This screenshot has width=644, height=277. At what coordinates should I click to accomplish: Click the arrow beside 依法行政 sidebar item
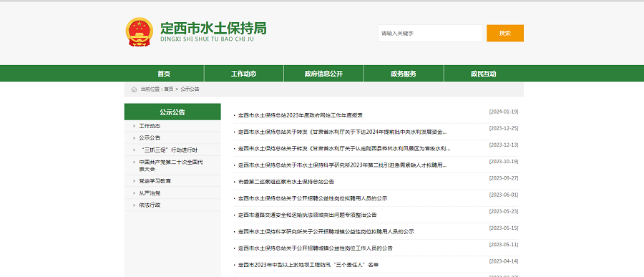click(x=134, y=205)
